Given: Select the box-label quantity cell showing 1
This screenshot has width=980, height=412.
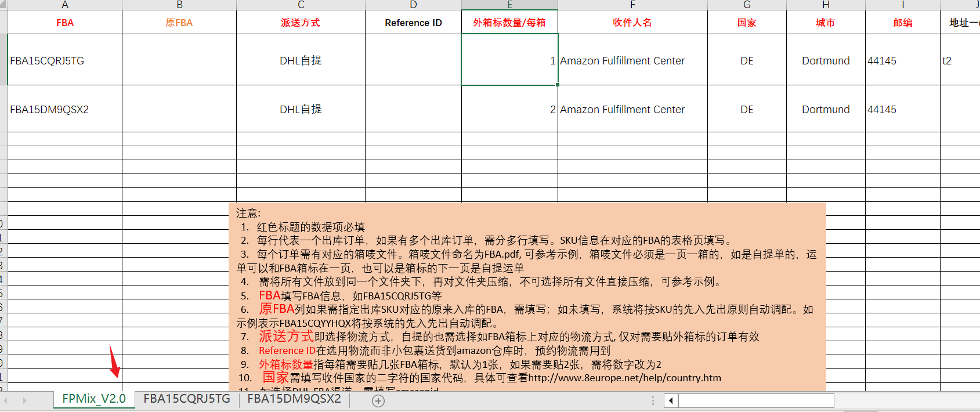Looking at the screenshot, I should 509,60.
